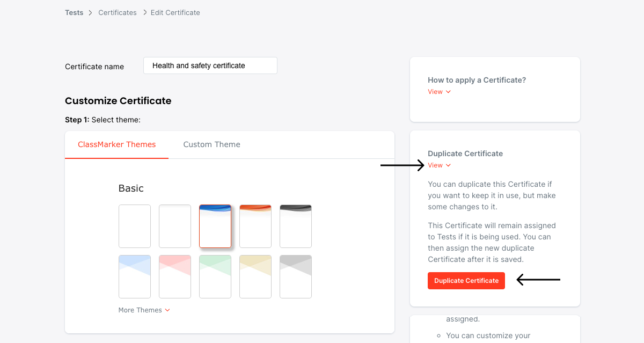Open Certificates breadcrumb link
The image size is (644, 343).
pyautogui.click(x=118, y=12)
